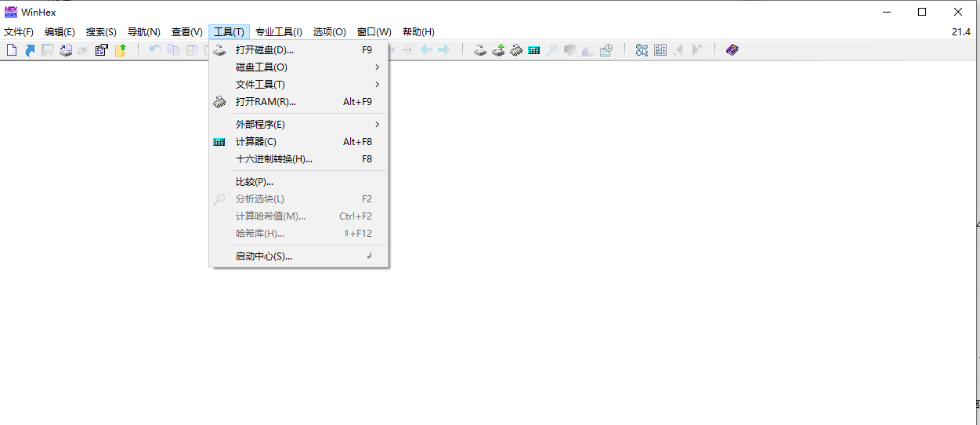Choose 打开RAM(R)... menu entry
The width and height of the screenshot is (980, 425).
[x=298, y=102]
